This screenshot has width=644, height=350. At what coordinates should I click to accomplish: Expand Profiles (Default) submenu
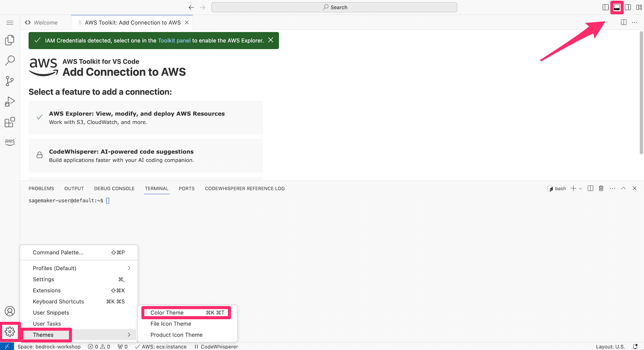click(x=79, y=268)
